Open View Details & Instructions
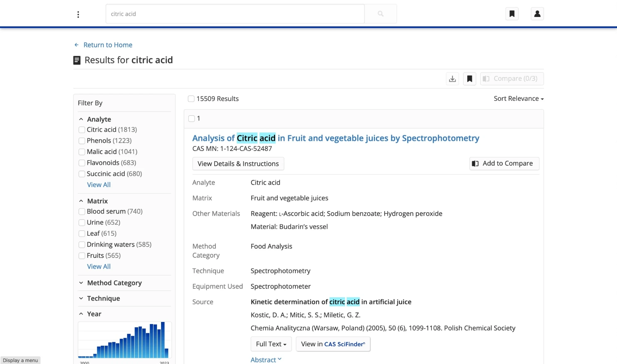Screen dimensions: 617x364 pyautogui.click(x=238, y=163)
